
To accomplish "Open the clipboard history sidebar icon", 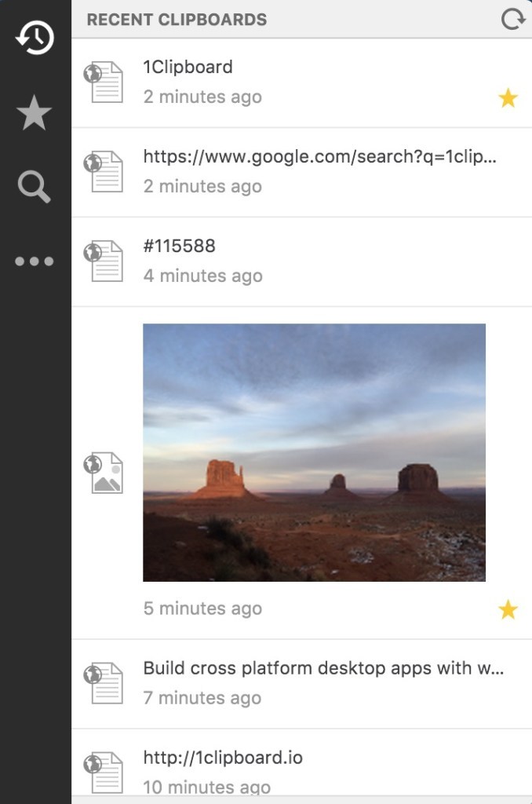I will coord(35,38).
